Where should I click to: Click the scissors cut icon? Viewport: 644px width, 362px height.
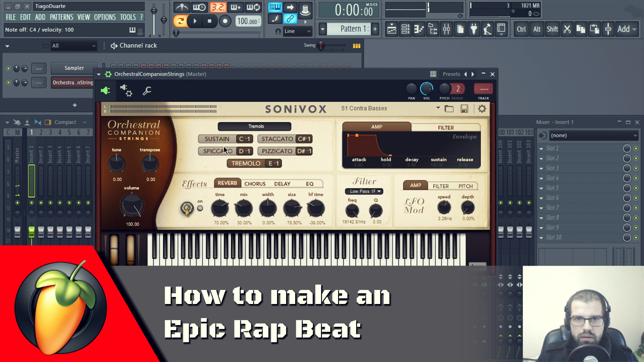[567, 29]
